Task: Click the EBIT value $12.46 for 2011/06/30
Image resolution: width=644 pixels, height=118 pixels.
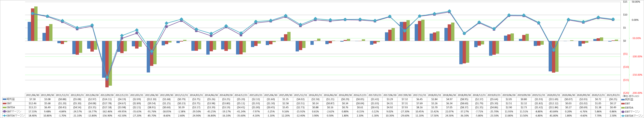Action: click(x=32, y=103)
